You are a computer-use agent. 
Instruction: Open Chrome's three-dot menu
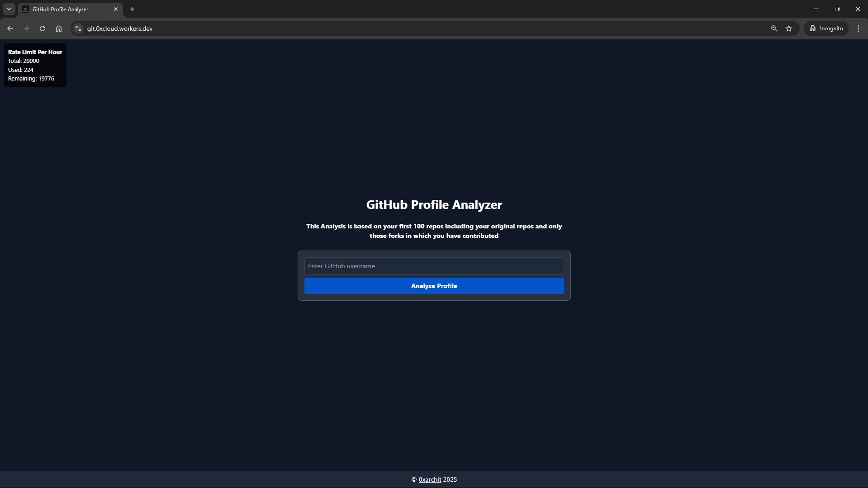(859, 28)
